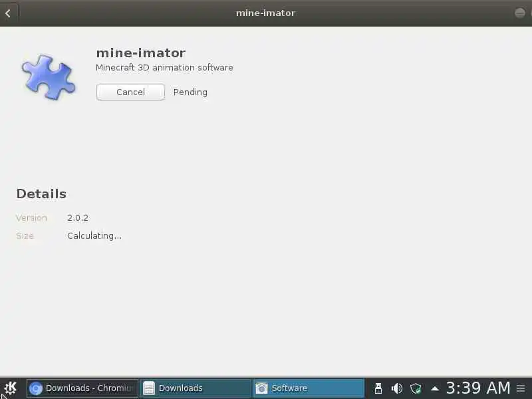This screenshot has height=399, width=532.
Task: Click the Version label
Action: [x=31, y=218]
